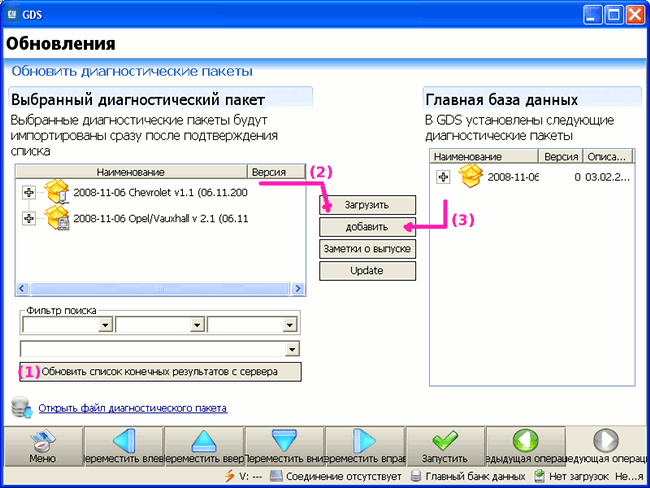Click the GDS title bar app icon
This screenshot has height=488, width=650.
point(12,15)
